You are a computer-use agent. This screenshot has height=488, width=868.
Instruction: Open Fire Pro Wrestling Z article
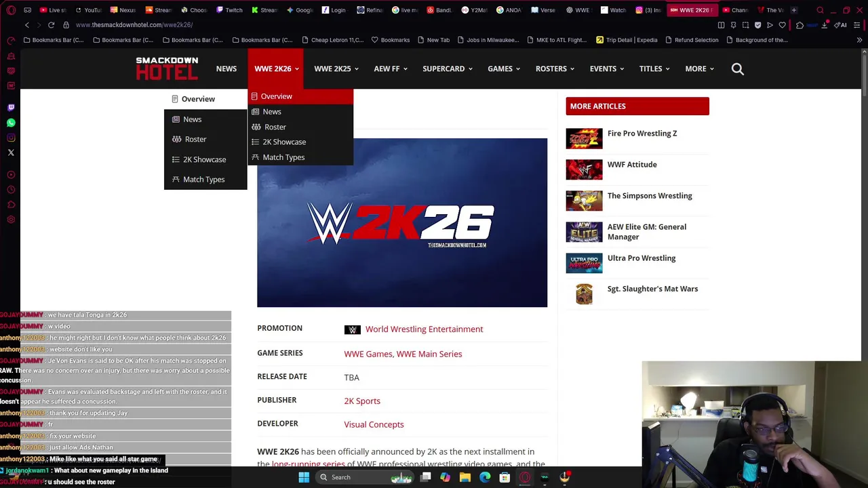(x=642, y=134)
